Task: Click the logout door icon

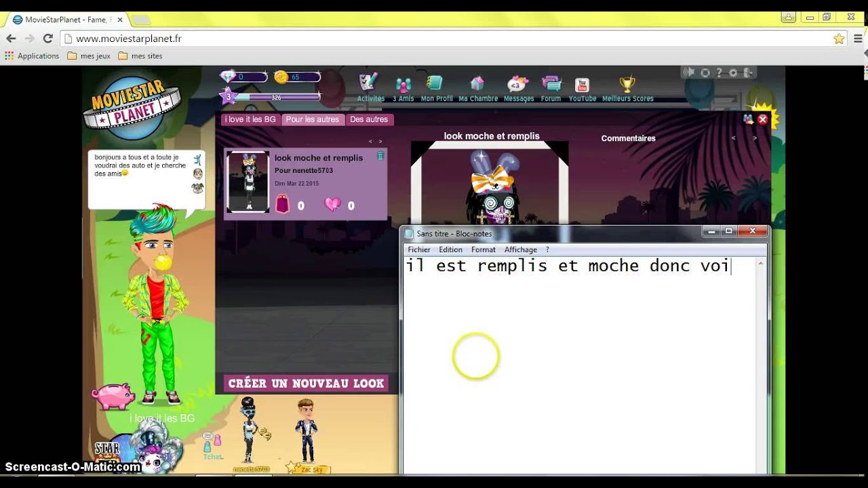Action: click(x=747, y=73)
